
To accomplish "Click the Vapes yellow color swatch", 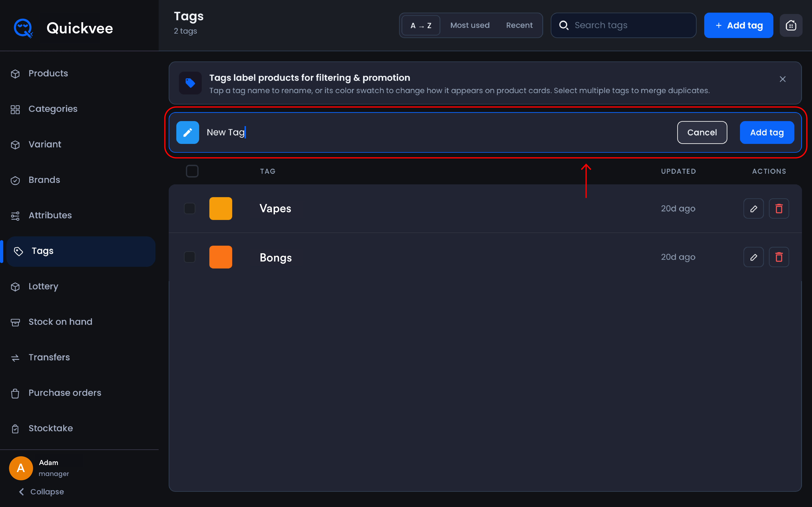I will tap(220, 209).
